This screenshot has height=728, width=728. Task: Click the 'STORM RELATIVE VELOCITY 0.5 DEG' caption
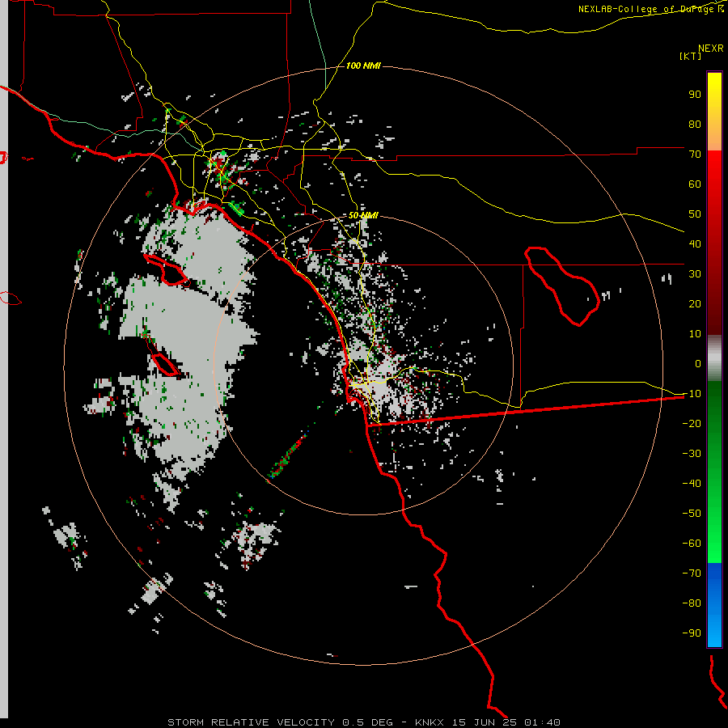280,722
